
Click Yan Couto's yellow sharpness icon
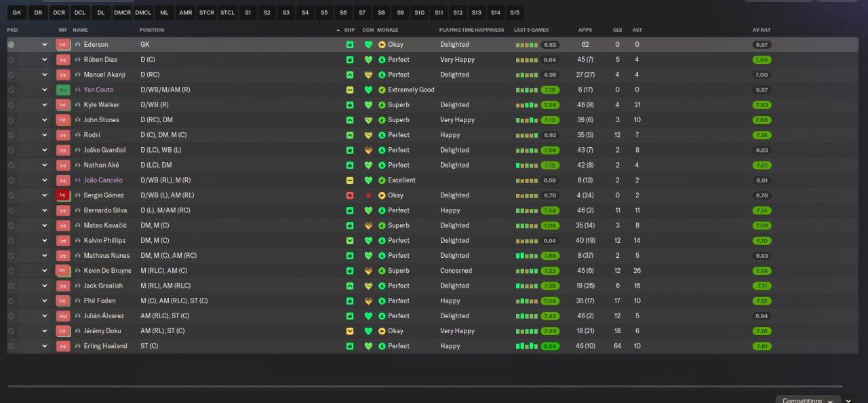coord(350,90)
